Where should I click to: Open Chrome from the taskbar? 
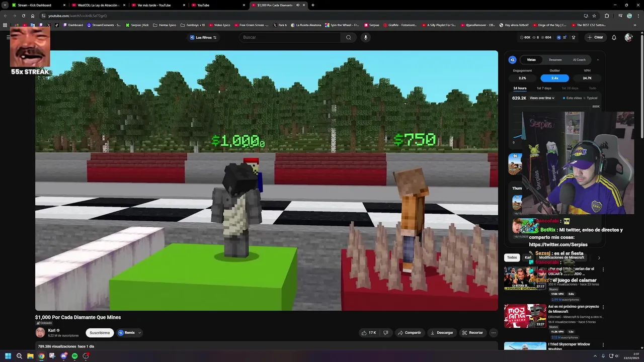pyautogui.click(x=41, y=356)
